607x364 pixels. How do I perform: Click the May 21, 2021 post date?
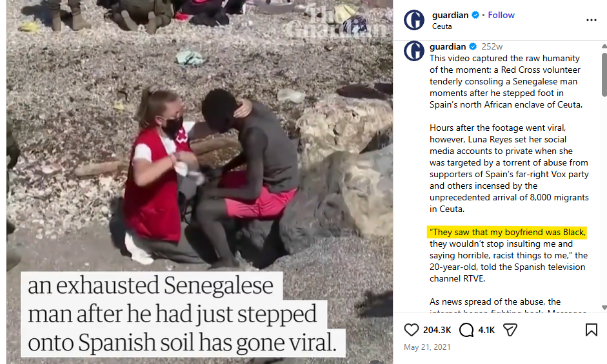pos(427,347)
